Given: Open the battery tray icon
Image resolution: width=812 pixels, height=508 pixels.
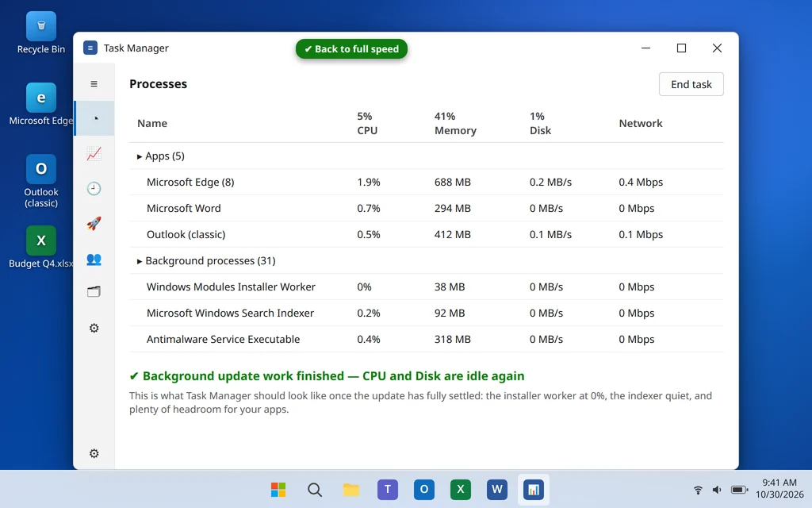Looking at the screenshot, I should coord(740,489).
